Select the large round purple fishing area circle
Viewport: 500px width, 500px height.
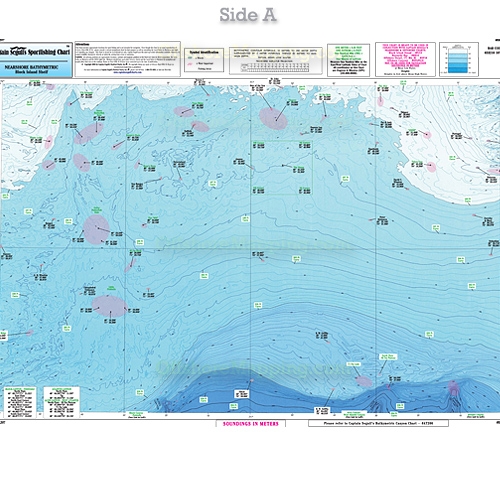pos(96,229)
